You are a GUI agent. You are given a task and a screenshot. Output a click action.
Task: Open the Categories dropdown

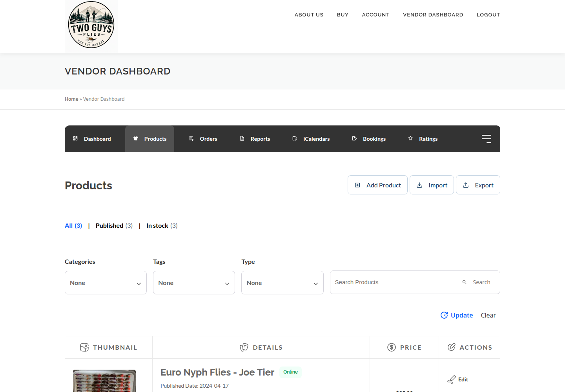pos(106,283)
